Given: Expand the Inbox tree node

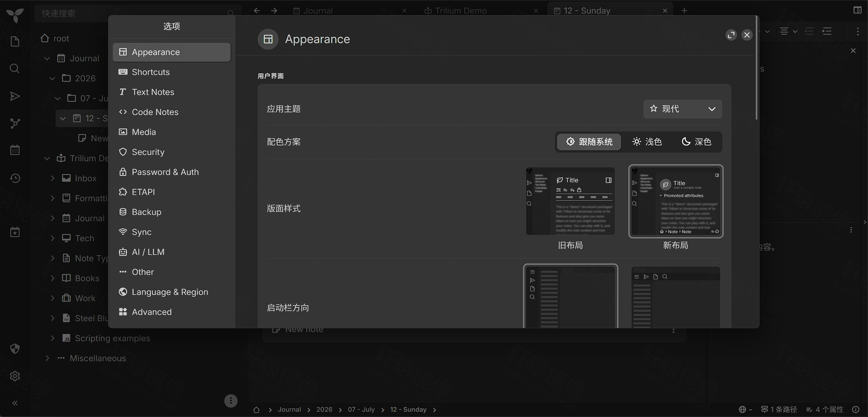Looking at the screenshot, I should 53,179.
